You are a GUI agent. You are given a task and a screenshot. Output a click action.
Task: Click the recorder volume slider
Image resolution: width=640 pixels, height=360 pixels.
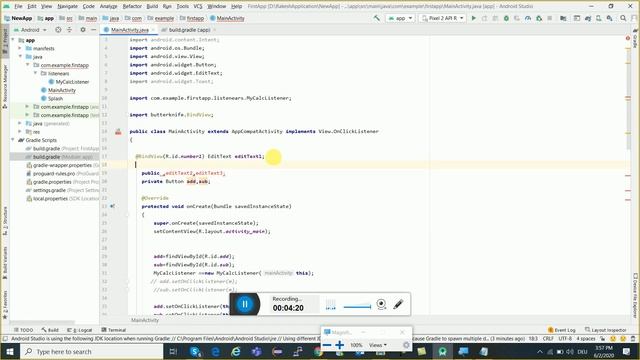pos(357,307)
